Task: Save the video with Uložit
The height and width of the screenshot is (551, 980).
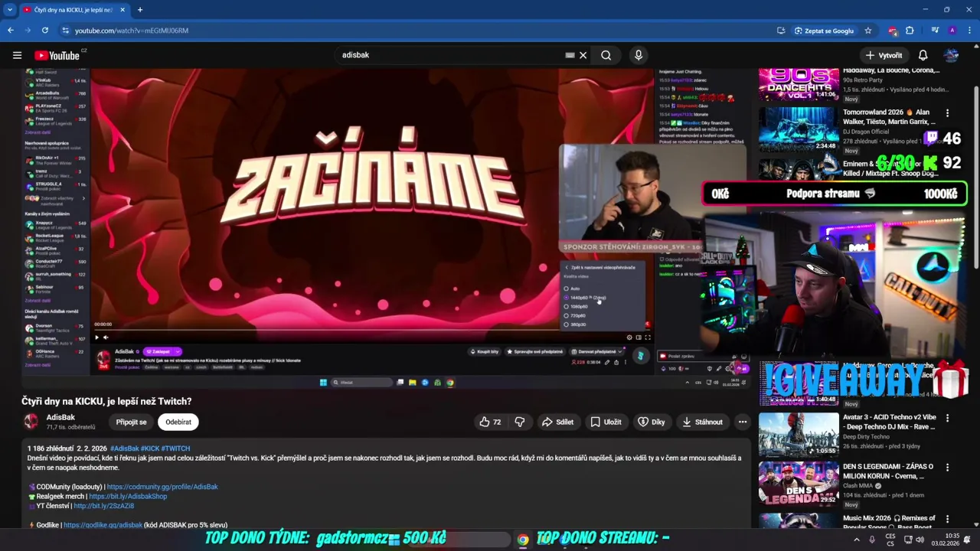Action: (606, 422)
